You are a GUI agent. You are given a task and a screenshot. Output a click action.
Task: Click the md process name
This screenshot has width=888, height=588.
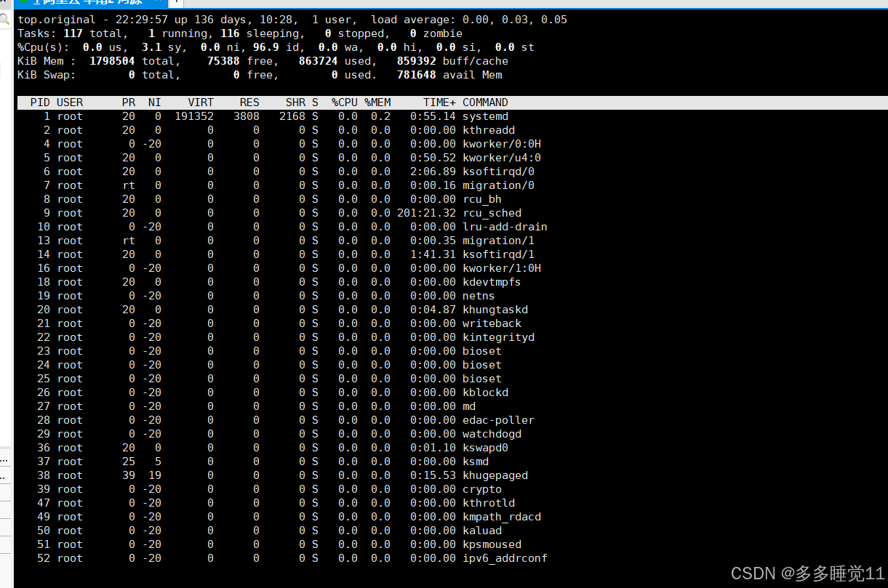pos(469,406)
